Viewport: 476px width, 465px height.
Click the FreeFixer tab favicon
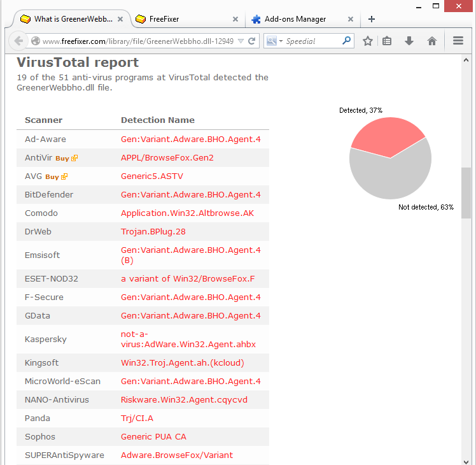pyautogui.click(x=141, y=19)
